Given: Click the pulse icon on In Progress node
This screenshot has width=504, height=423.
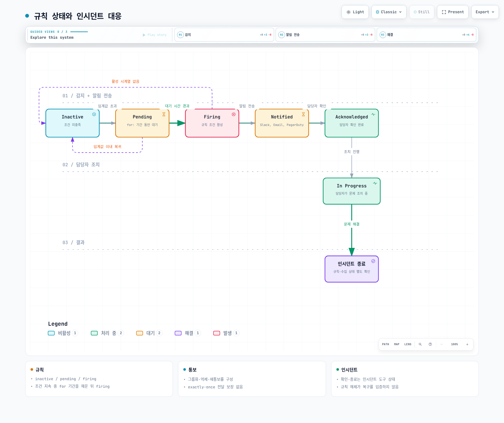Looking at the screenshot, I should [x=375, y=183].
